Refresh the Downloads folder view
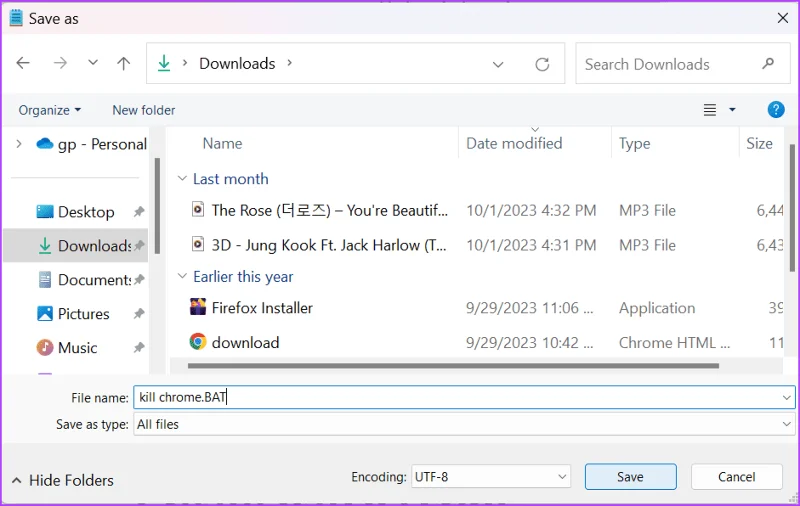This screenshot has height=506, width=800. [542, 64]
